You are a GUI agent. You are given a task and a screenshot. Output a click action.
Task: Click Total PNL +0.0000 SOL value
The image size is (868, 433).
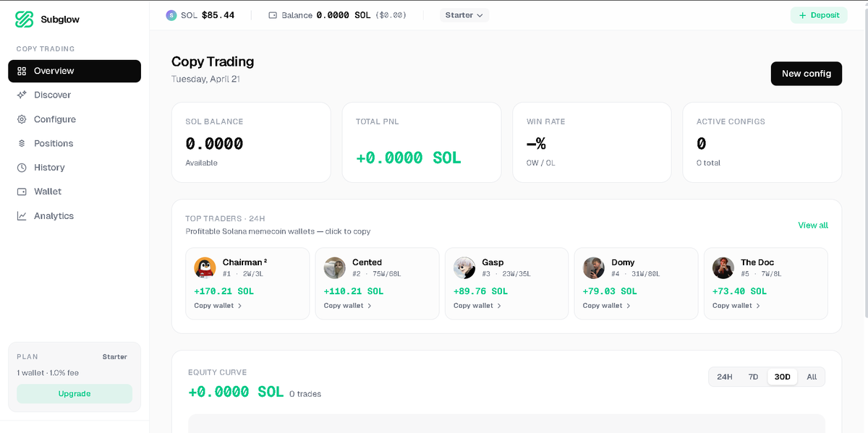(x=409, y=158)
